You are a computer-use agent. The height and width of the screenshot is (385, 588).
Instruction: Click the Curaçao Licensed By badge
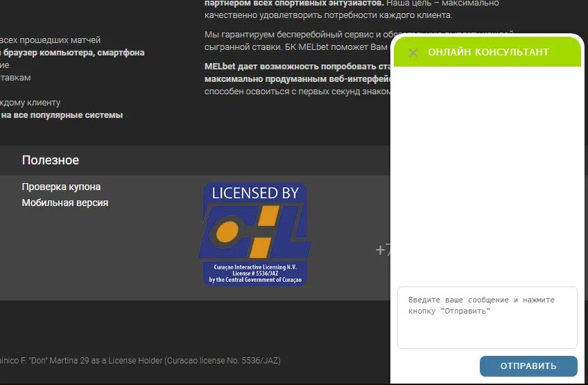[254, 234]
